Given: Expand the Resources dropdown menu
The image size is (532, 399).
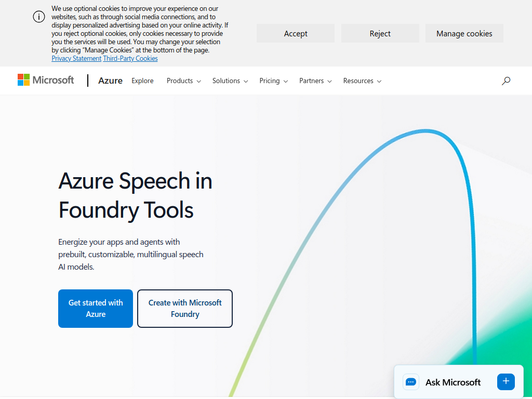Looking at the screenshot, I should [362, 81].
